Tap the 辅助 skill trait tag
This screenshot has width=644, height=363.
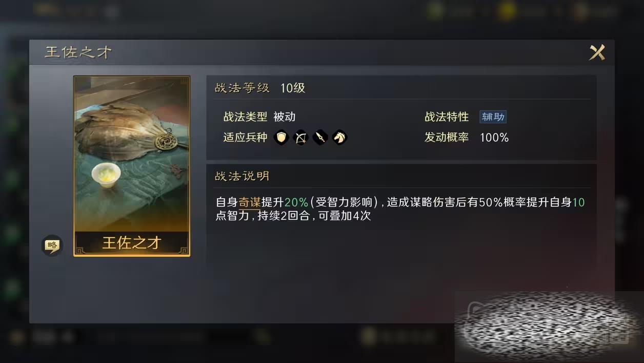(x=493, y=117)
